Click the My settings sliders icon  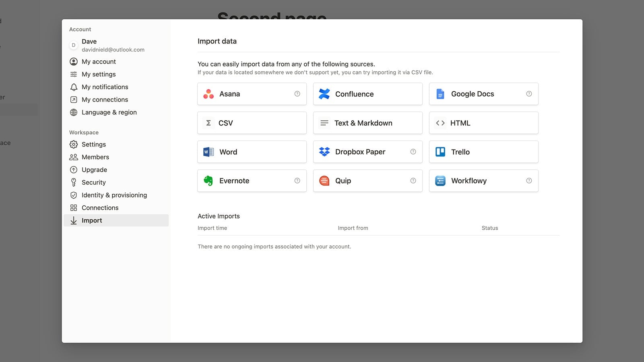(74, 74)
